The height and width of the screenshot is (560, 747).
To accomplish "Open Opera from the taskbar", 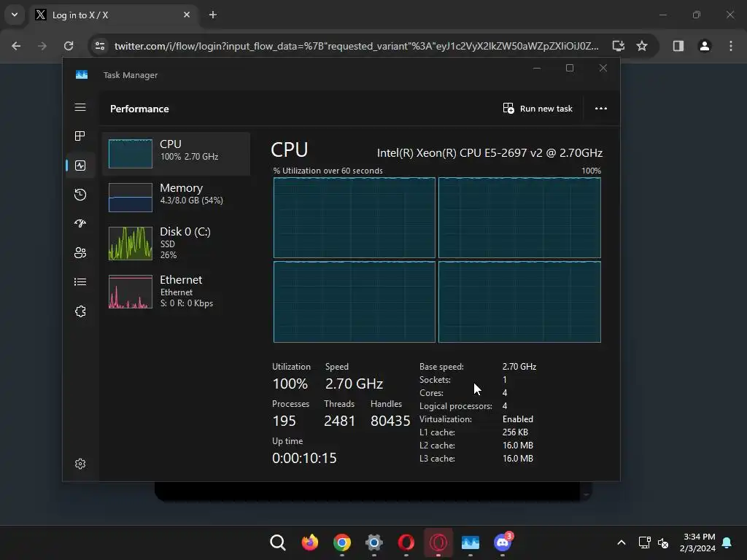I will [x=406, y=542].
